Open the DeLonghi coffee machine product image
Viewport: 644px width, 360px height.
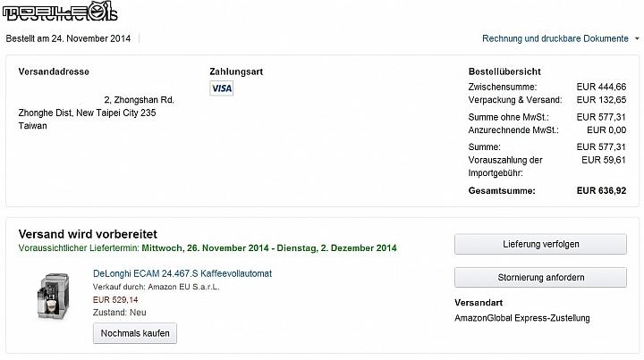(x=54, y=297)
